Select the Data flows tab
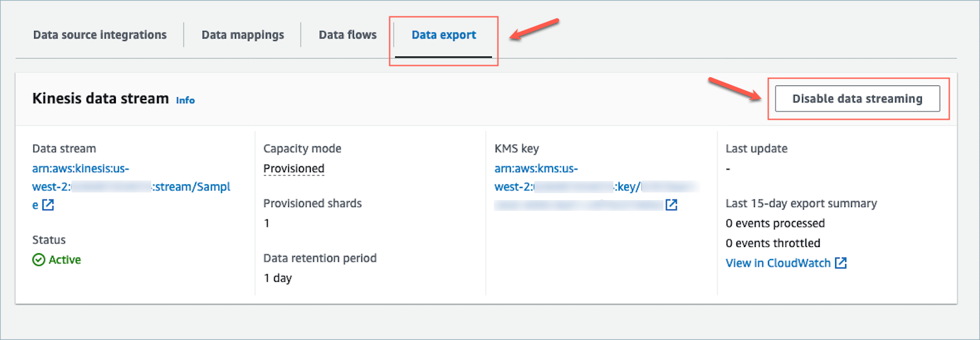 pyautogui.click(x=348, y=35)
